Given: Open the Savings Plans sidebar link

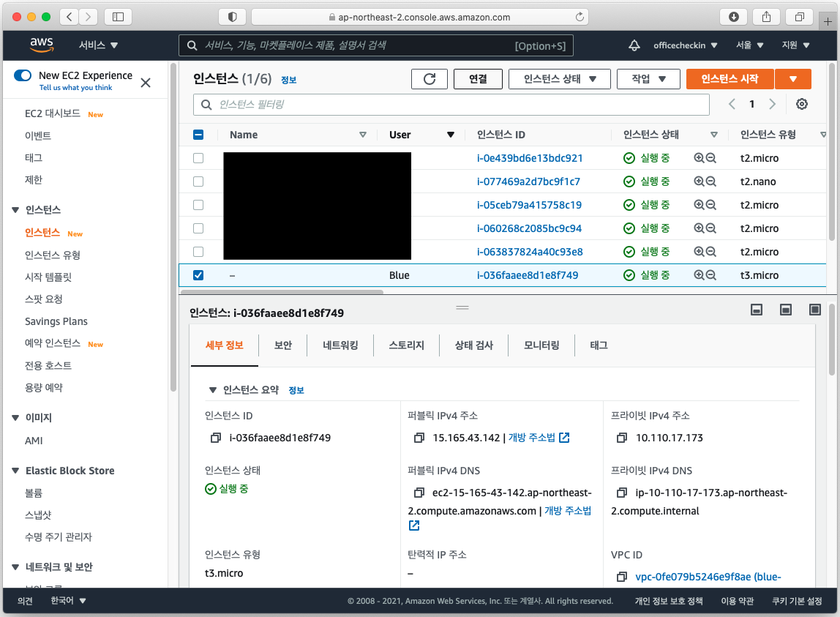Looking at the screenshot, I should (56, 321).
